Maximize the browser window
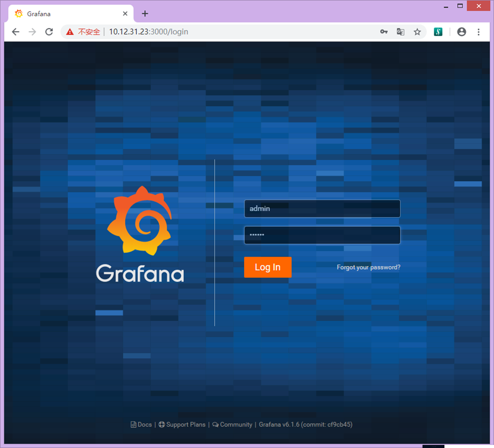 pyautogui.click(x=460, y=6)
